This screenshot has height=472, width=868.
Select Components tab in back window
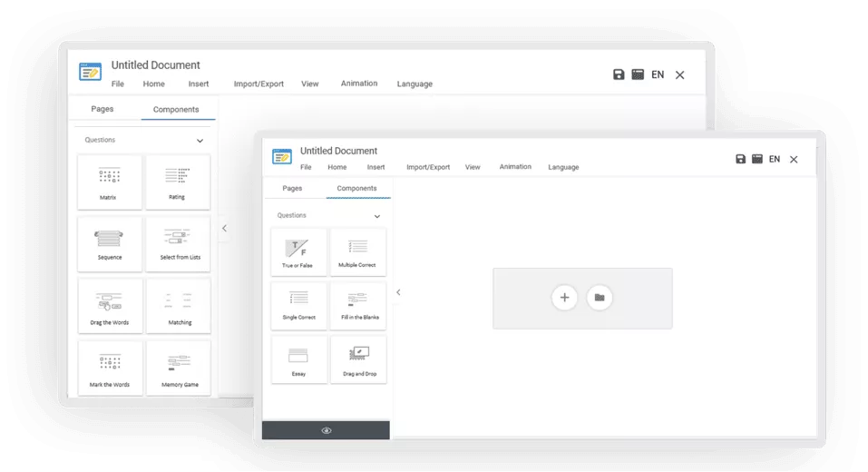click(176, 109)
